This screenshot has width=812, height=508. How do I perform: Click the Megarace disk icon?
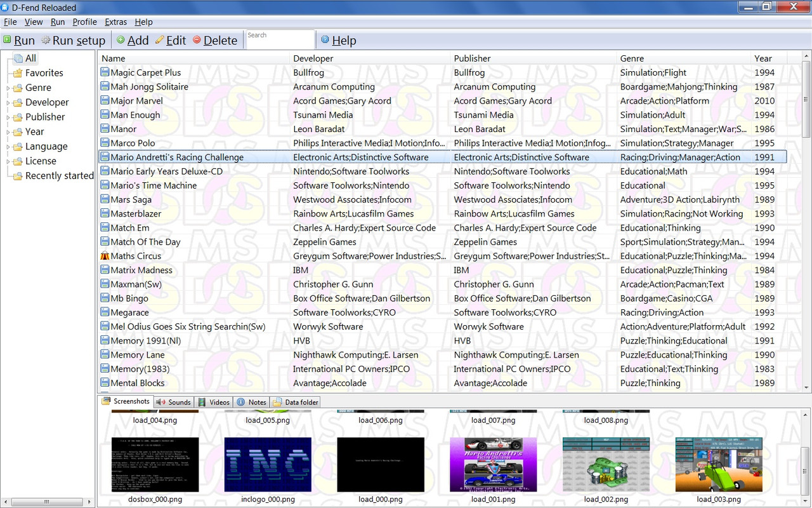pos(105,312)
